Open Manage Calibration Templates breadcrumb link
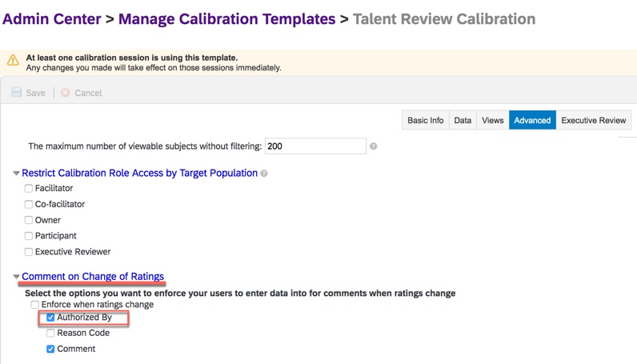The height and width of the screenshot is (364, 637). click(x=226, y=18)
